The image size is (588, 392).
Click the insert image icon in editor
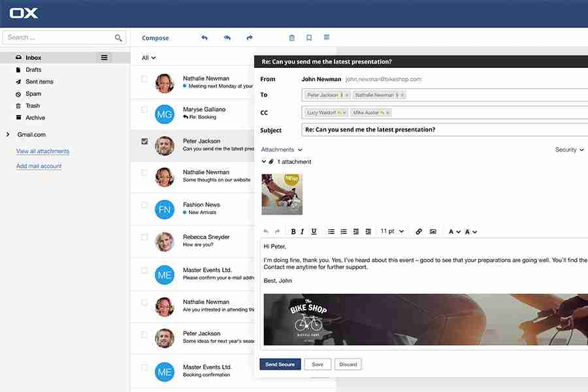coord(433,231)
